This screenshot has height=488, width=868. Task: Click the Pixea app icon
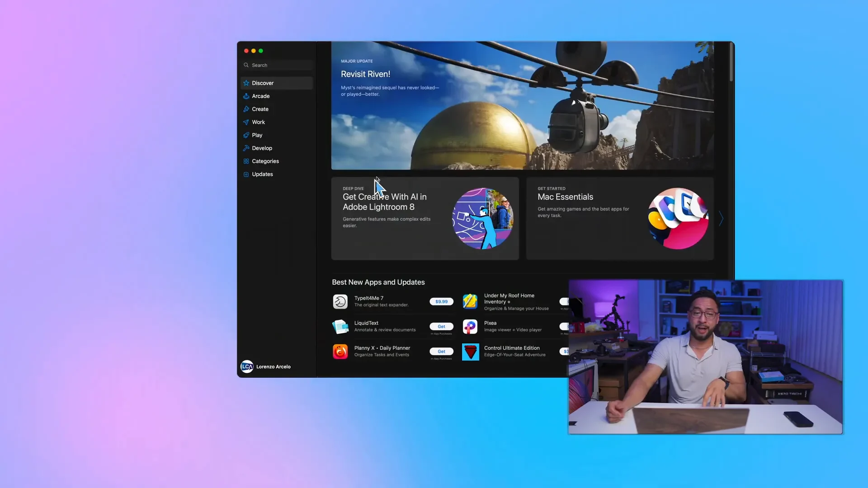(x=470, y=327)
